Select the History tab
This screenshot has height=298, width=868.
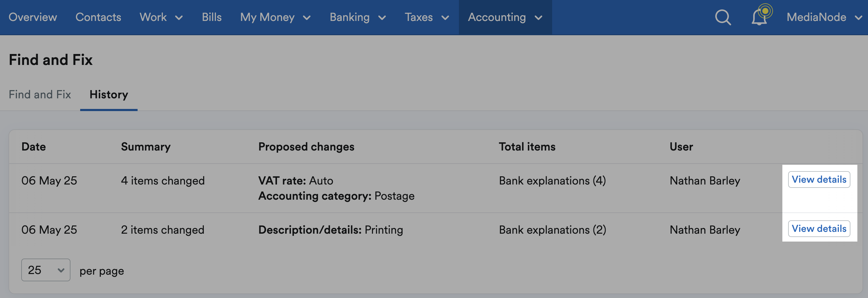click(x=108, y=94)
